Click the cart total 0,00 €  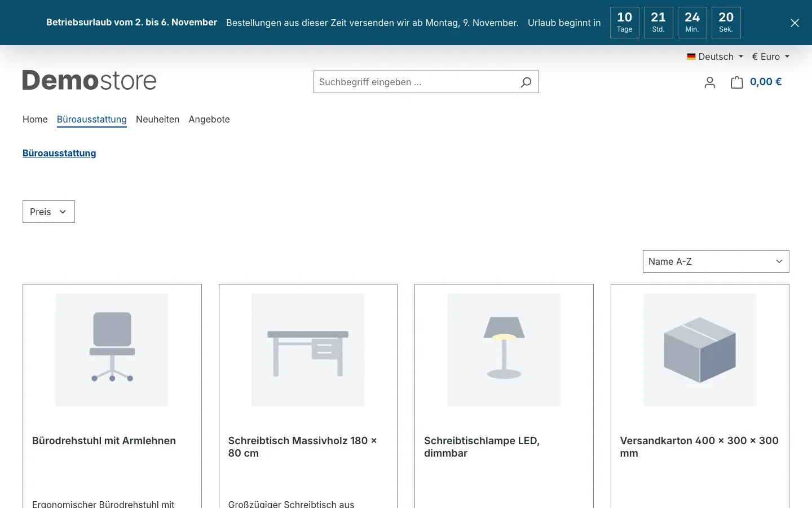pos(766,82)
